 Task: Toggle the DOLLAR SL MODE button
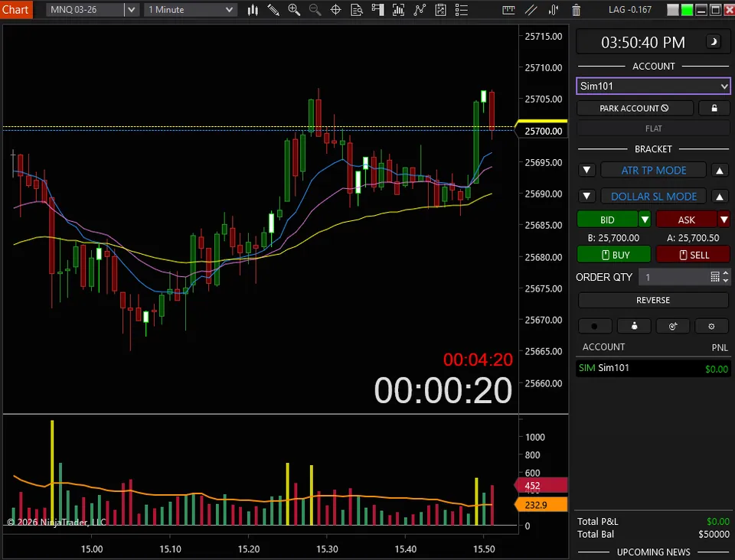[x=653, y=196]
